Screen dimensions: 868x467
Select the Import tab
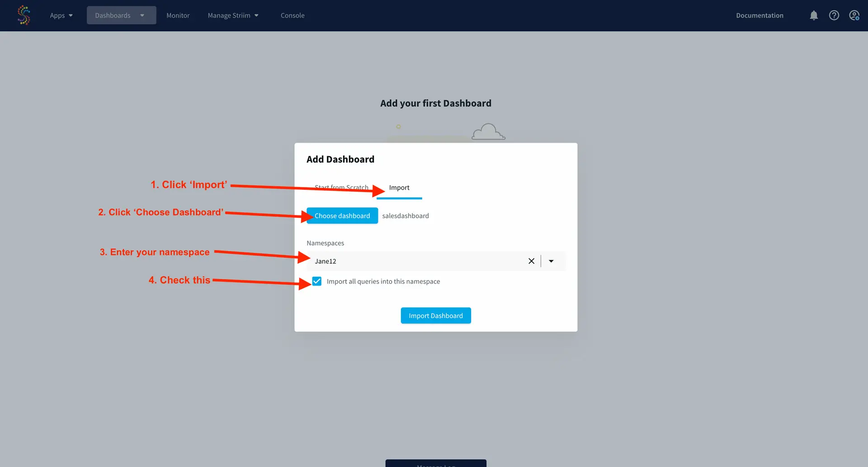pyautogui.click(x=399, y=187)
